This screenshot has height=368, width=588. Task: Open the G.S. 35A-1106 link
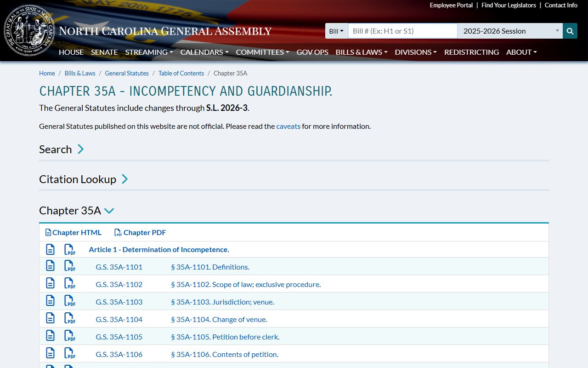(x=119, y=354)
